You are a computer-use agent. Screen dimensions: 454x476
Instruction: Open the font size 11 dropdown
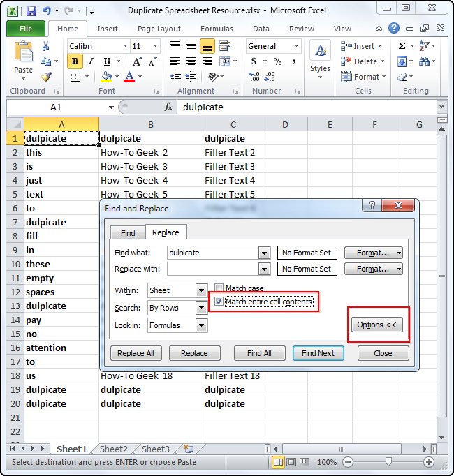pos(155,46)
